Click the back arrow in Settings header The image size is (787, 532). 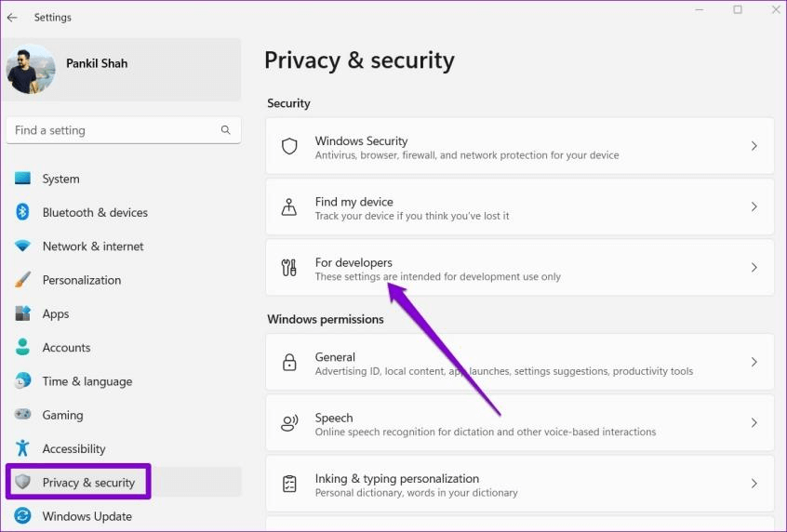(12, 18)
